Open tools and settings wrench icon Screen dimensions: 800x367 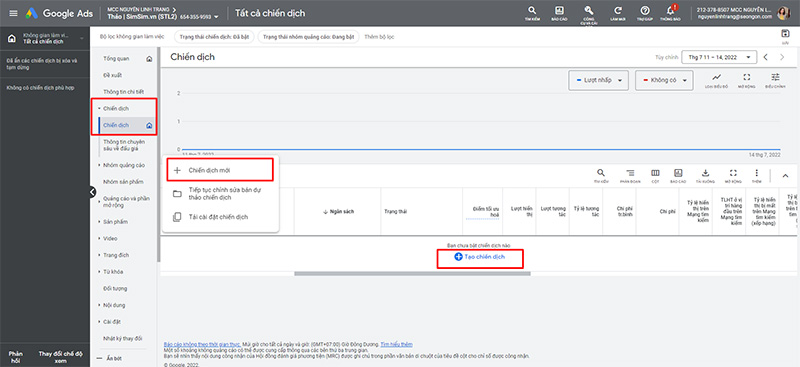588,13
